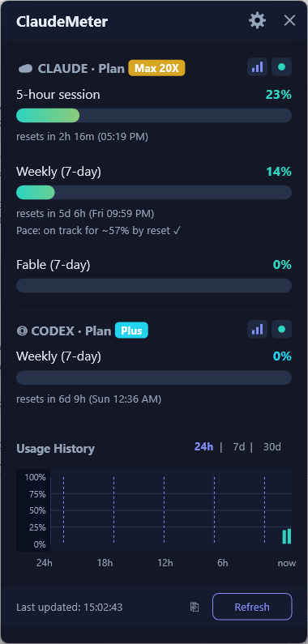Click the Refresh button
This screenshot has width=308, height=644.
pyautogui.click(x=252, y=607)
